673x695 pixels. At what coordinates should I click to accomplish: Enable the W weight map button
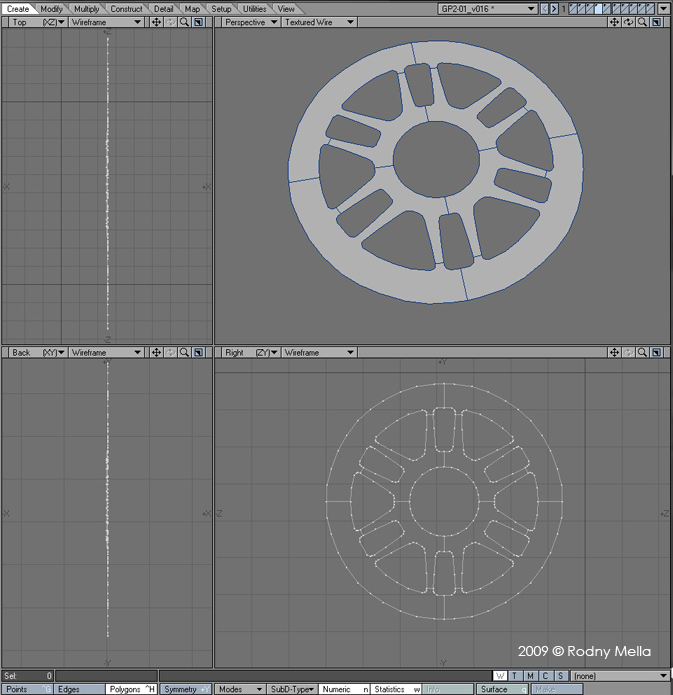[501, 677]
